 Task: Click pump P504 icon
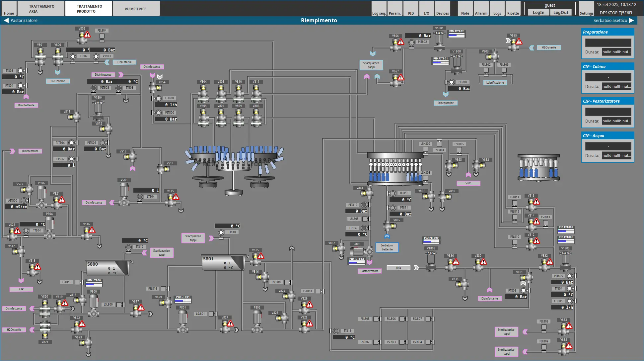49,227
